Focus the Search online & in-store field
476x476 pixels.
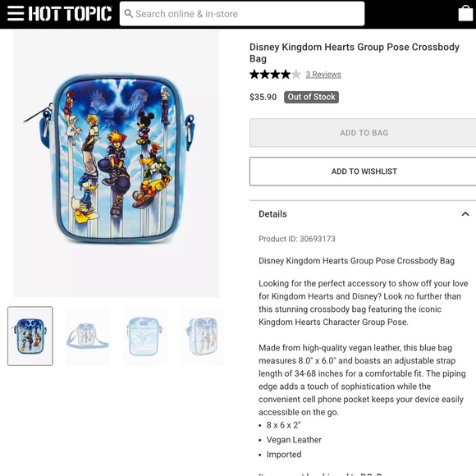(242, 14)
